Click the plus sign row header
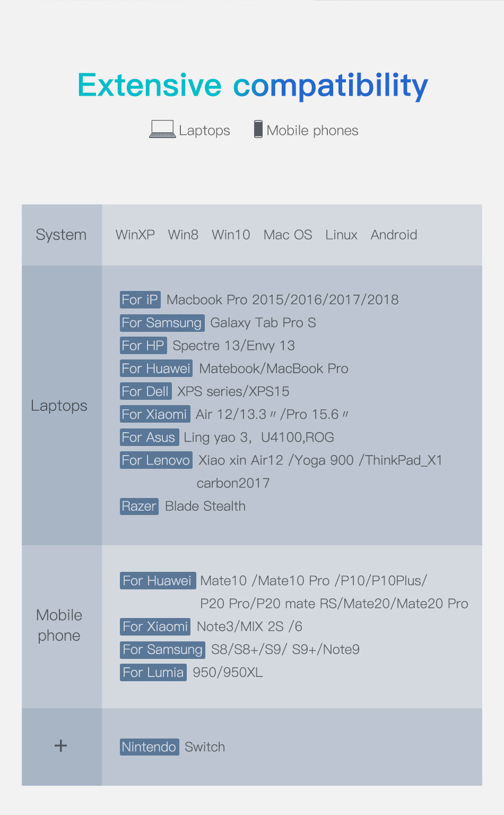 [61, 746]
